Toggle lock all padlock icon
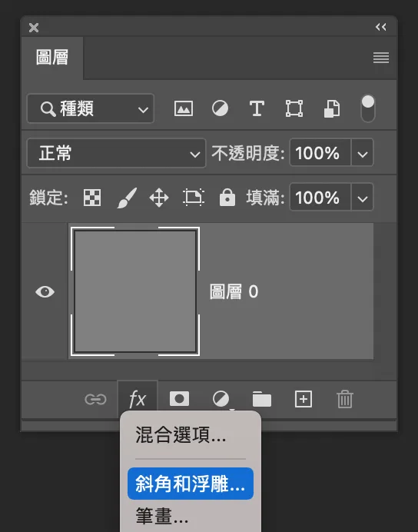Image resolution: width=418 pixels, height=532 pixels. pyautogui.click(x=227, y=197)
